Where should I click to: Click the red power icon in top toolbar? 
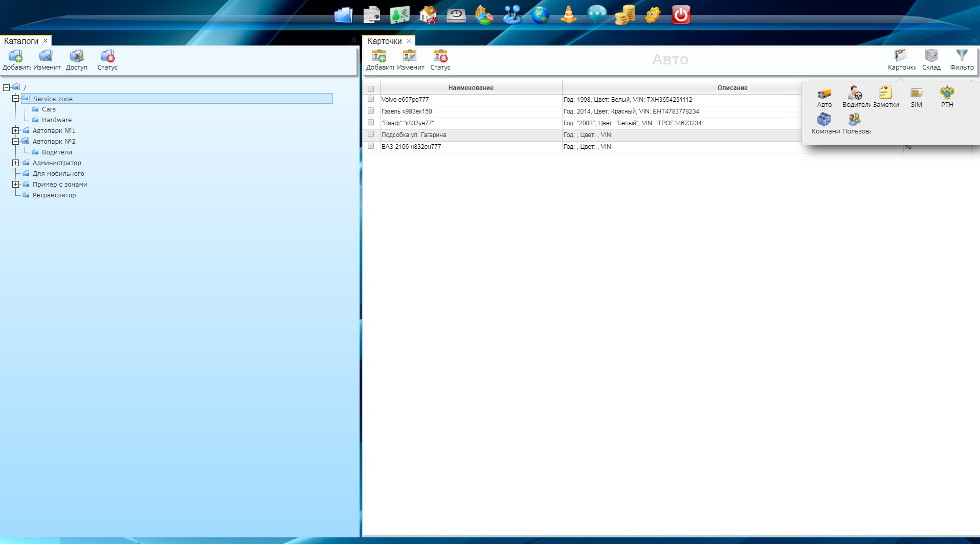click(x=681, y=15)
